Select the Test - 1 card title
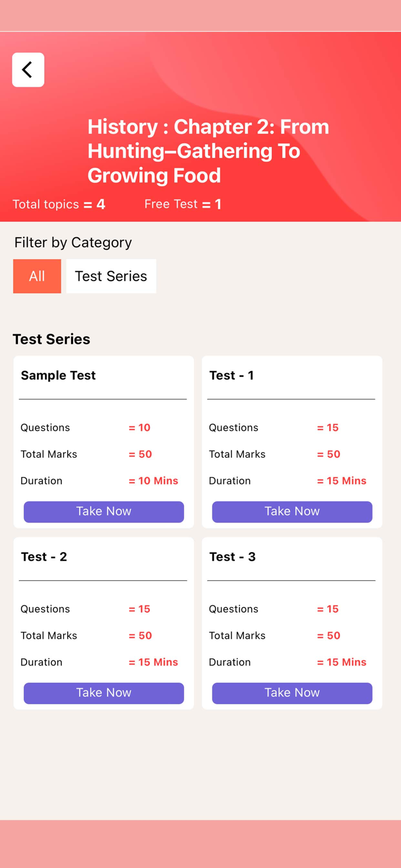This screenshot has height=868, width=401. pos(231,376)
